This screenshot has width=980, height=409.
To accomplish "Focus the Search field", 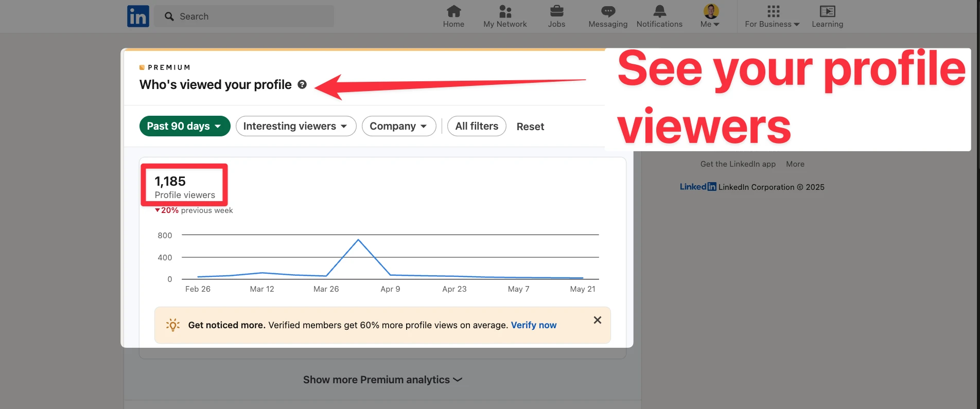I will pyautogui.click(x=244, y=16).
